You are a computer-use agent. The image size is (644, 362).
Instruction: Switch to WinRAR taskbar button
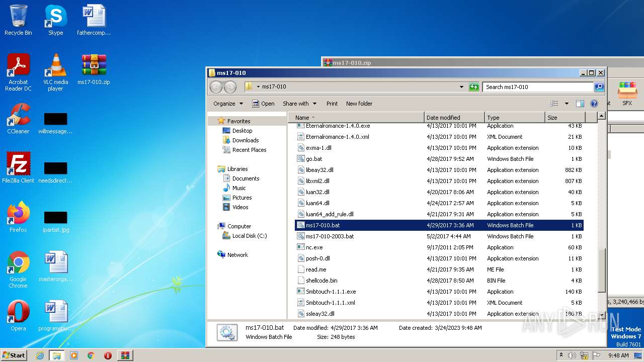125,355
